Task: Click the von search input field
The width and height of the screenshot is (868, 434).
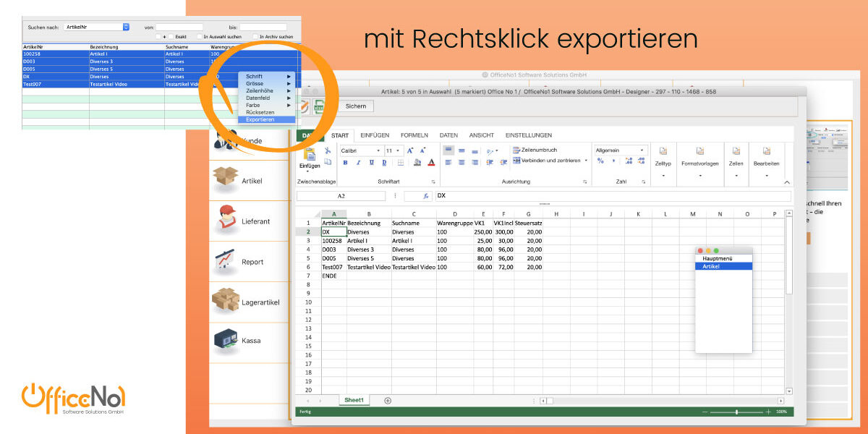Action: coord(179,27)
